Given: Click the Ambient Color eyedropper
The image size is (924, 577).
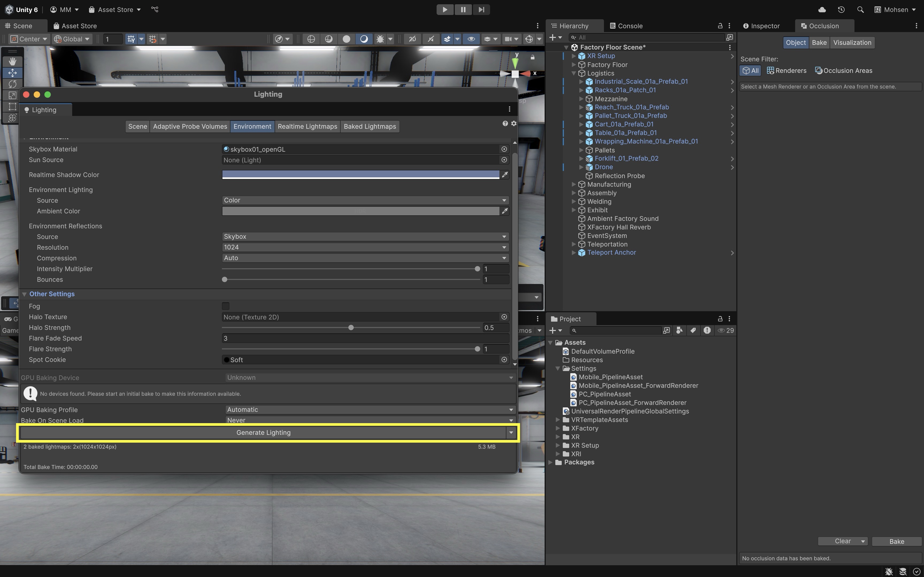Looking at the screenshot, I should tap(505, 211).
